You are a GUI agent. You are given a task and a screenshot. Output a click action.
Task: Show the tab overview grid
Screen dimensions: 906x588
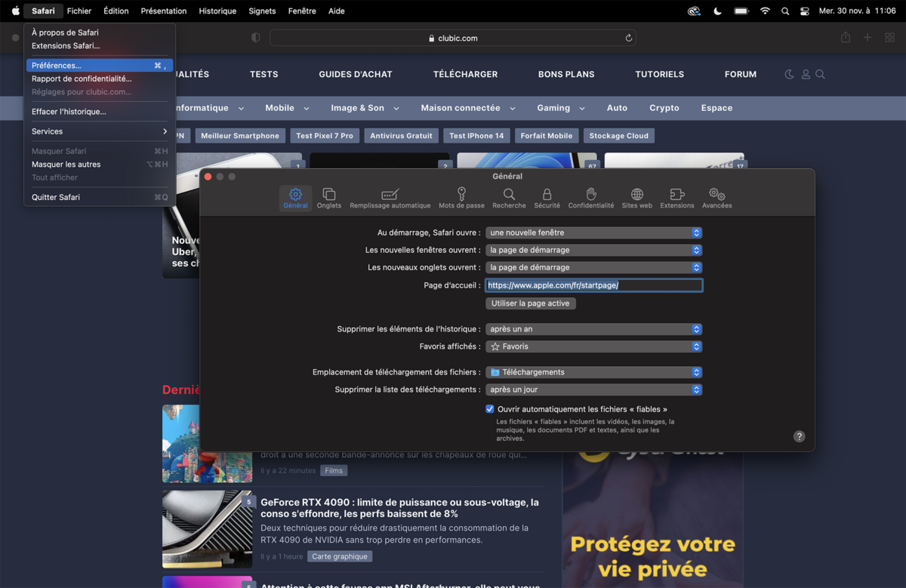(x=889, y=38)
